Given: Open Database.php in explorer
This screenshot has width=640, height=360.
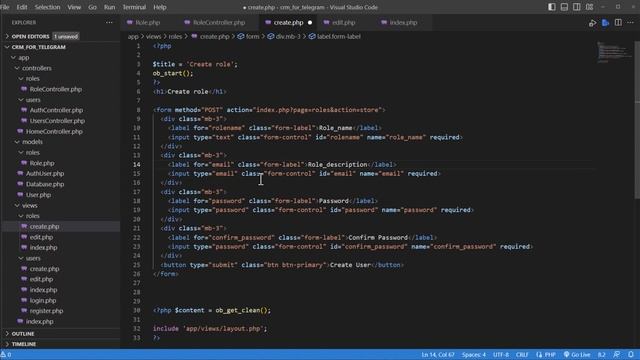Looking at the screenshot, I should click(45, 184).
